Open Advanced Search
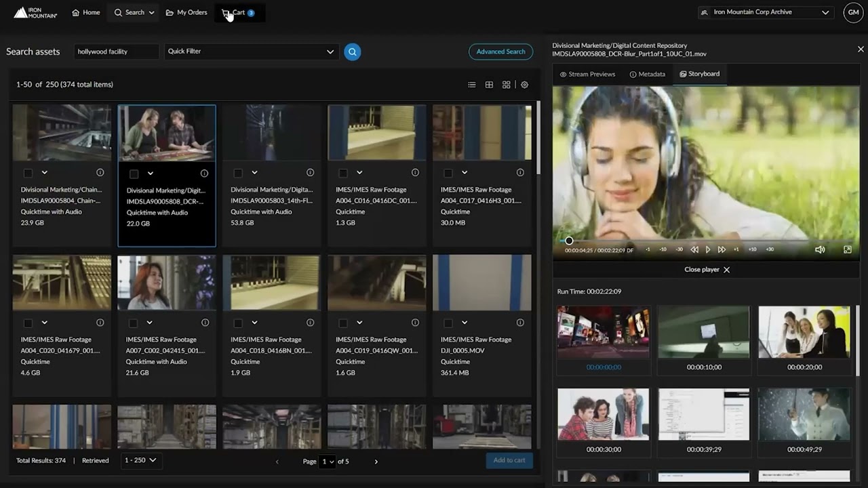Screen dimensions: 868x488 click(x=500, y=52)
